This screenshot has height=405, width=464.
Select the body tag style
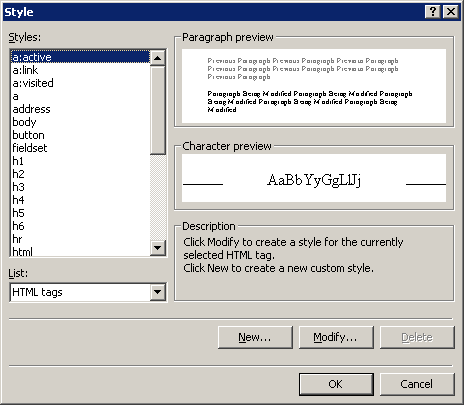pyautogui.click(x=80, y=122)
